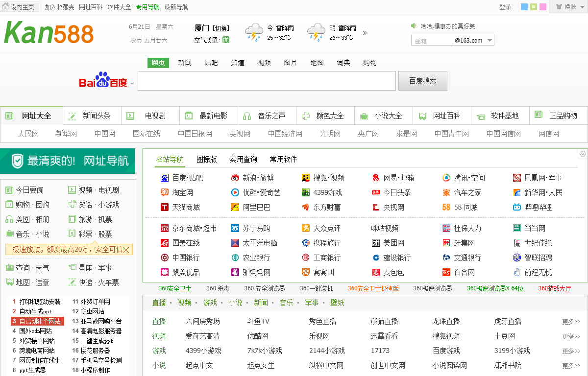Click the icon beside 今日要闻 in sidebar
588x376 pixels.
[9, 190]
